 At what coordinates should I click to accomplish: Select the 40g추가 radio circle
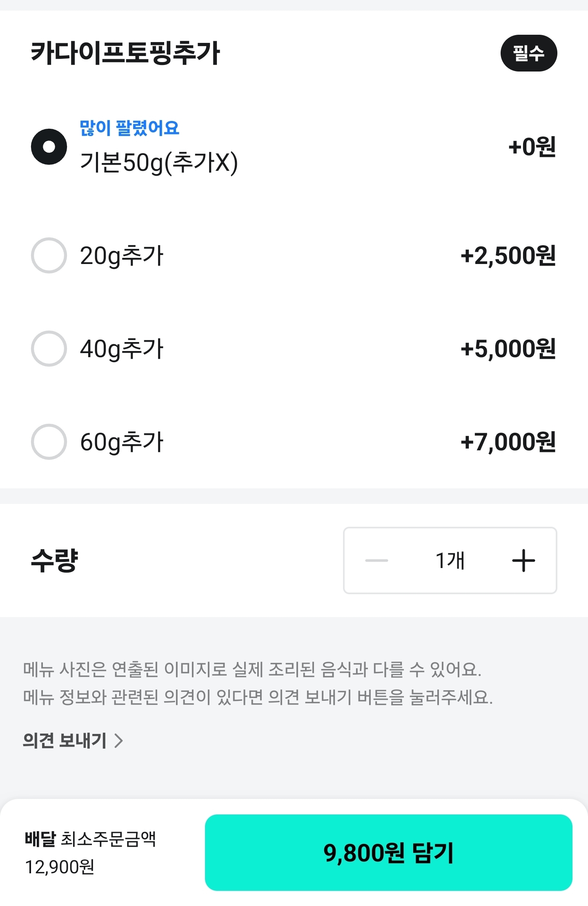49,349
